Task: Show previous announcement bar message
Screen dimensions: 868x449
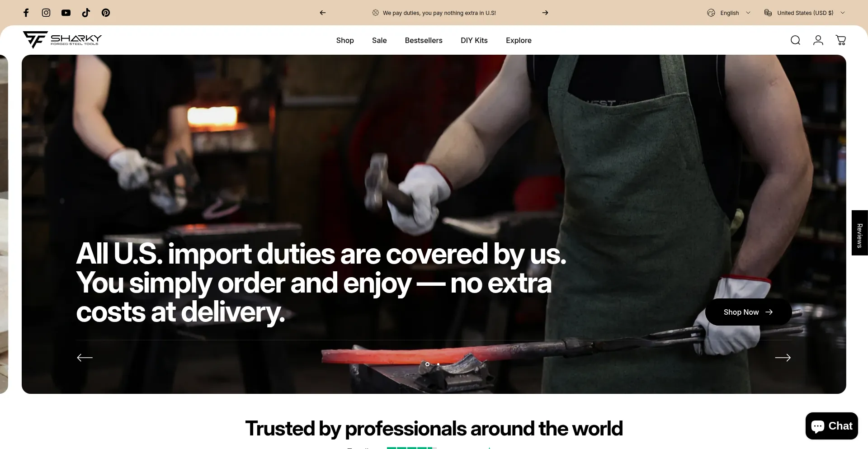Action: tap(323, 13)
